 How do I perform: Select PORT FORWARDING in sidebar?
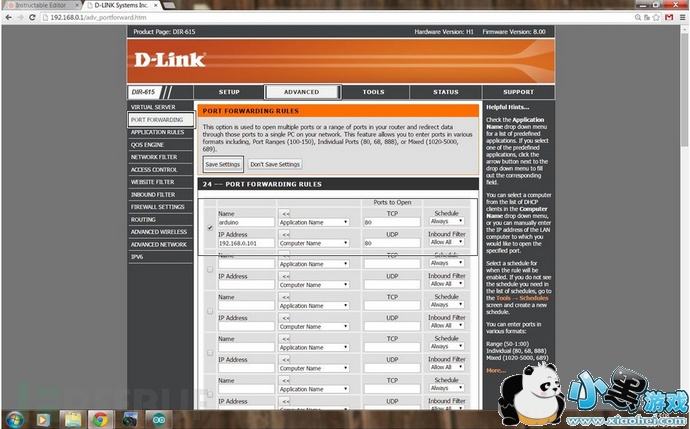coord(160,120)
